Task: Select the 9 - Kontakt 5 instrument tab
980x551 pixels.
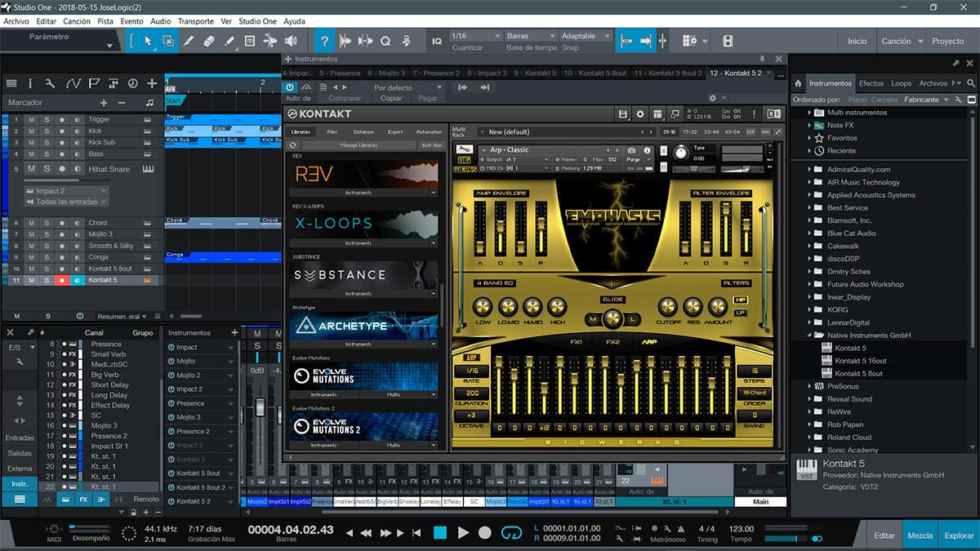Action: pos(536,73)
